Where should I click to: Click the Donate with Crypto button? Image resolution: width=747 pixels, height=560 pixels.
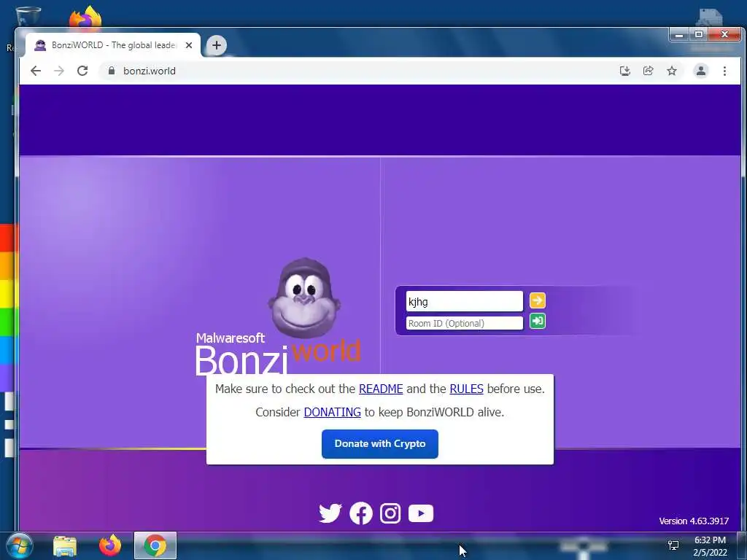[x=379, y=444]
